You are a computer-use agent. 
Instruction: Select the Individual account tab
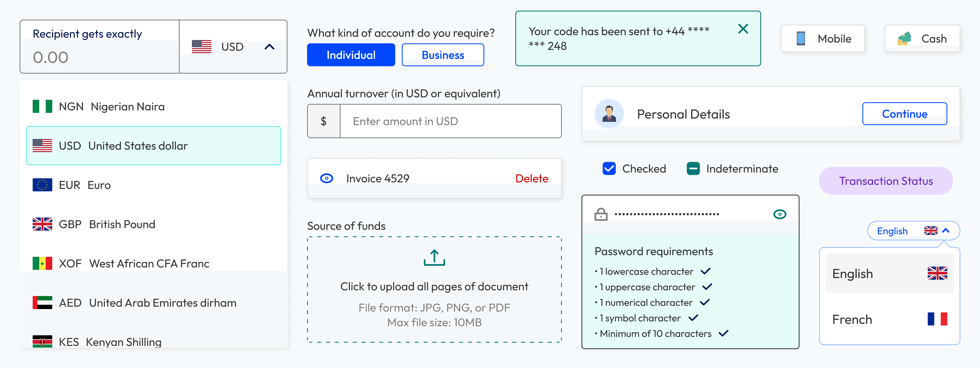351,54
